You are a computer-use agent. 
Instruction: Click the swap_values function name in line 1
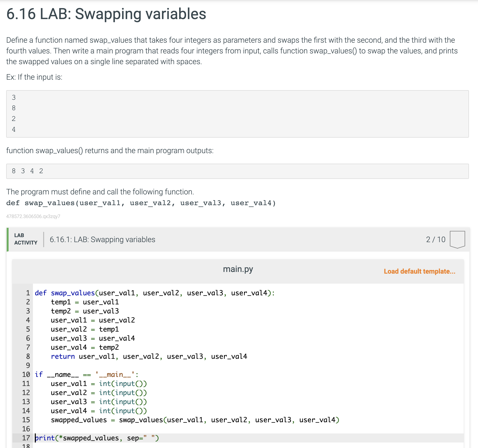click(x=73, y=293)
